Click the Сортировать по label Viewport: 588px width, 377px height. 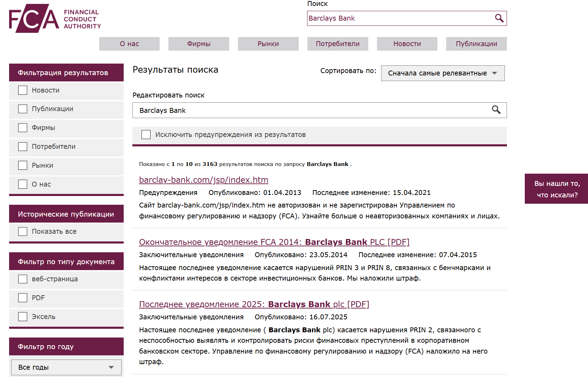click(x=348, y=71)
